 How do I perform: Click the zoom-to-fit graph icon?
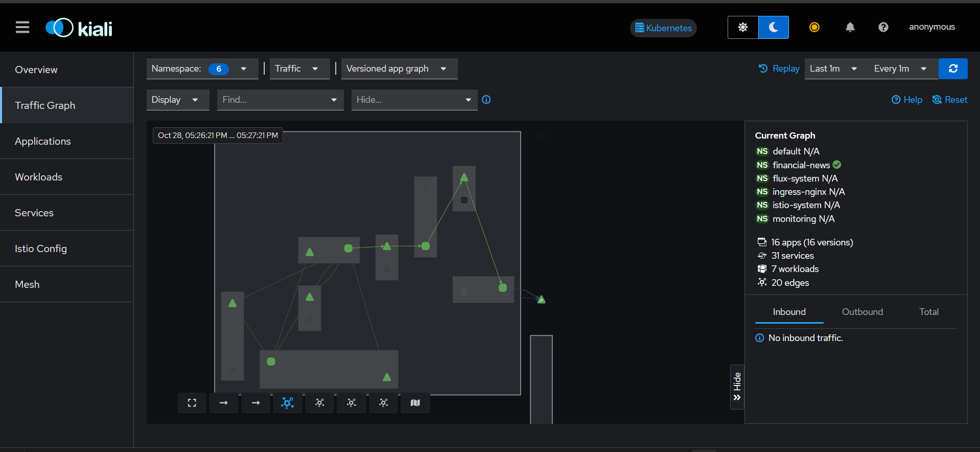coord(192,403)
